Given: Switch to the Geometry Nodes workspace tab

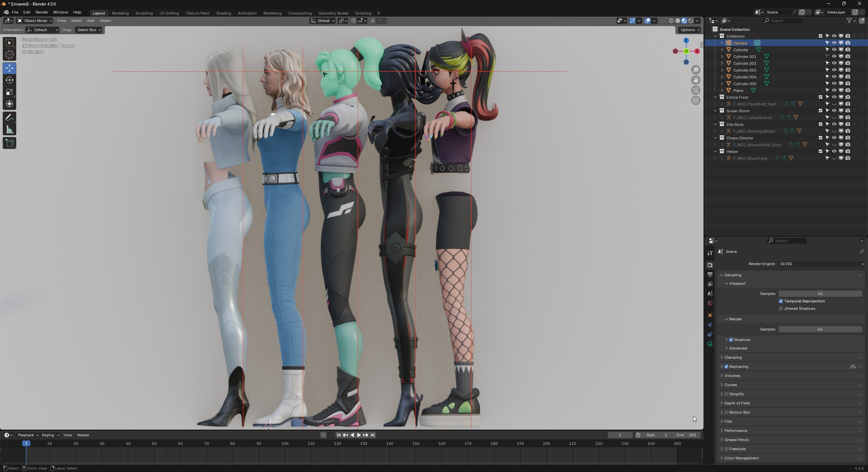Looking at the screenshot, I should coord(333,13).
